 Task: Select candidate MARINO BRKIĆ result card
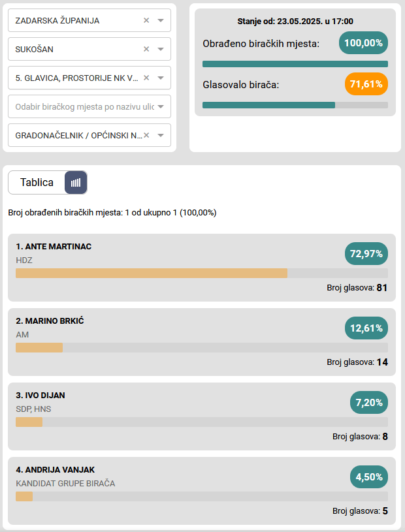[202, 342]
